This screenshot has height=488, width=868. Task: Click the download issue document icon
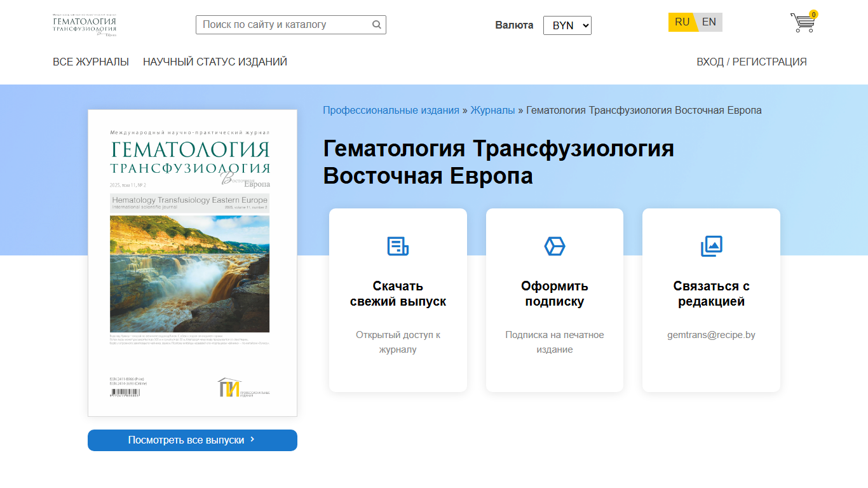(398, 246)
